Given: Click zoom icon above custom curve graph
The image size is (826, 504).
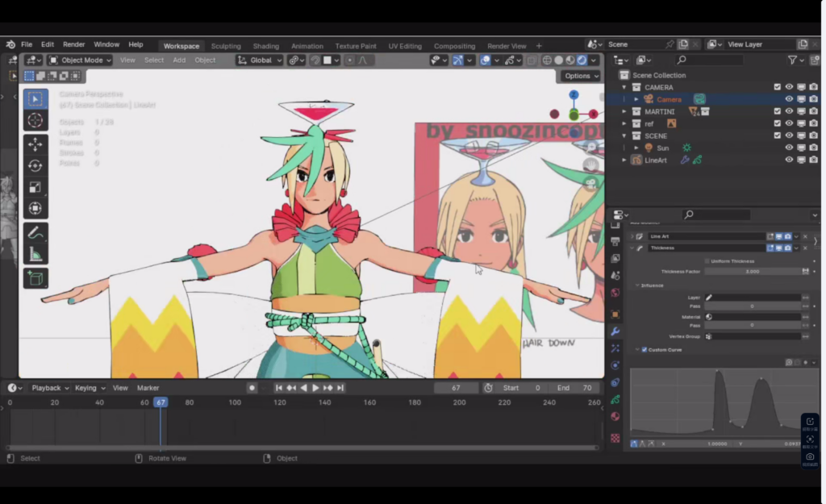Looking at the screenshot, I should [789, 362].
